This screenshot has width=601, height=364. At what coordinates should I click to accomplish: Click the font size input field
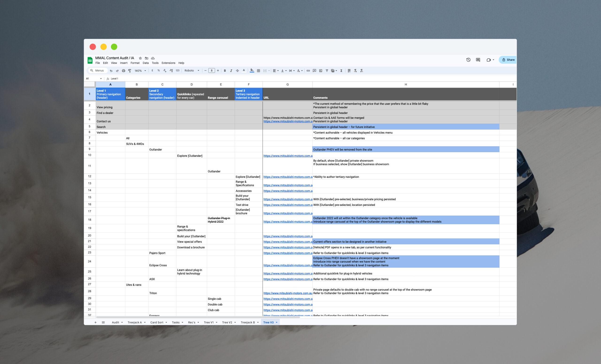(212, 71)
